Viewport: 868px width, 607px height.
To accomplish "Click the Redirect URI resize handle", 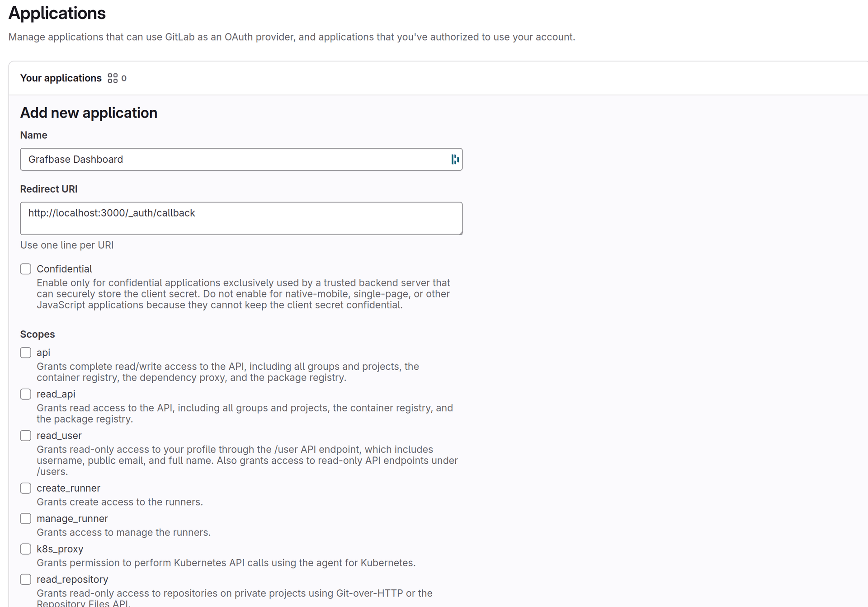I will pos(460,233).
